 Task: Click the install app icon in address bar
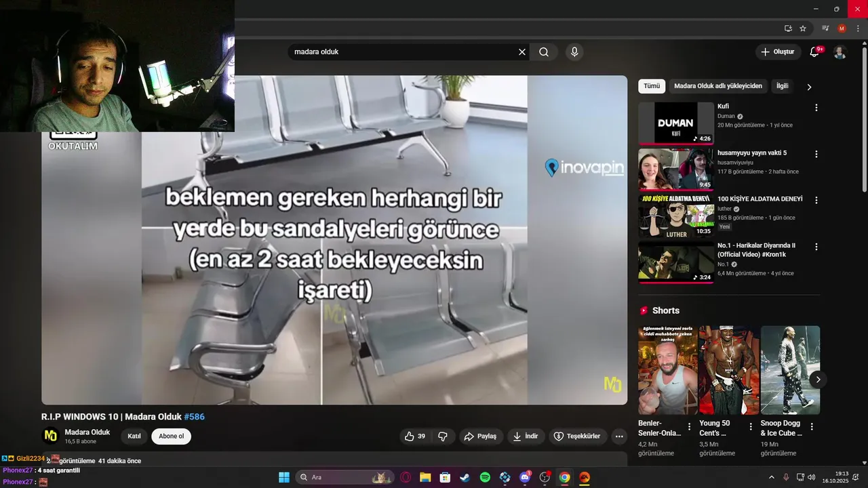pyautogui.click(x=788, y=28)
